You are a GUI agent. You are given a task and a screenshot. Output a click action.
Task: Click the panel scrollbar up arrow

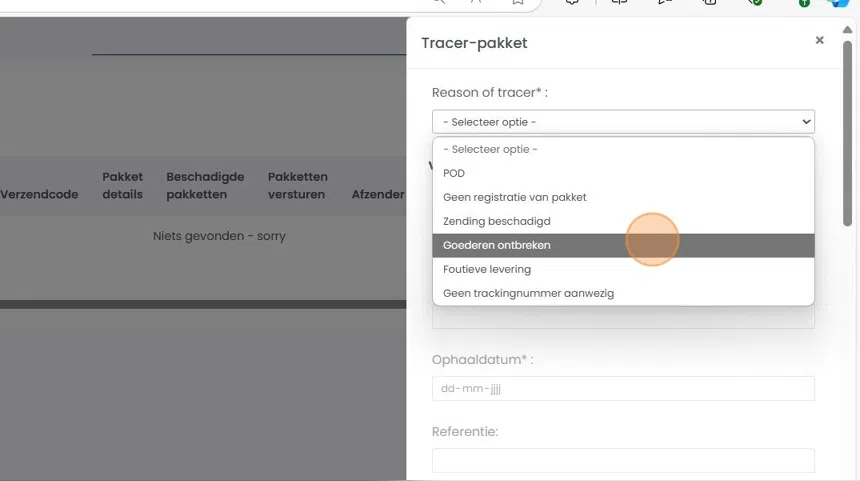[x=848, y=30]
